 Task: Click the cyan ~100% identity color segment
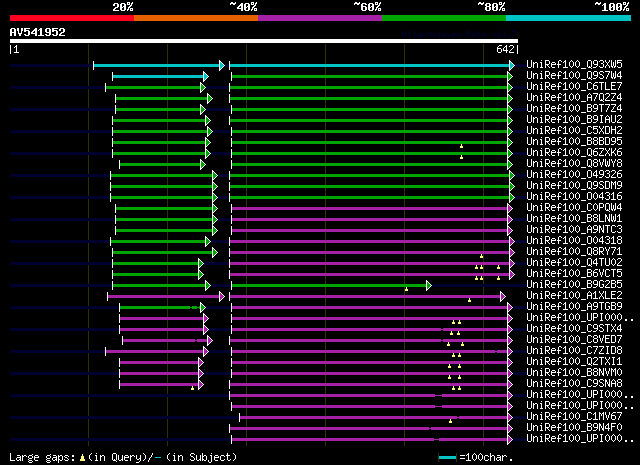pos(568,18)
